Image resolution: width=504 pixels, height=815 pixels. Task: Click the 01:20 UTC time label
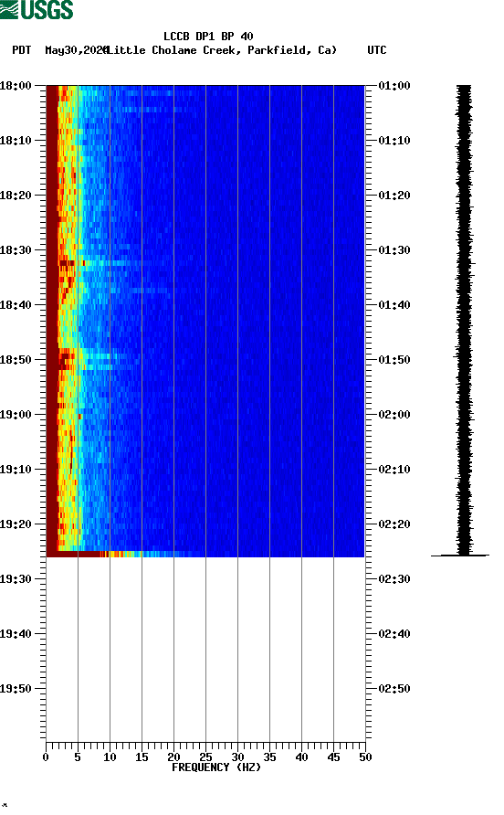pyautogui.click(x=394, y=196)
